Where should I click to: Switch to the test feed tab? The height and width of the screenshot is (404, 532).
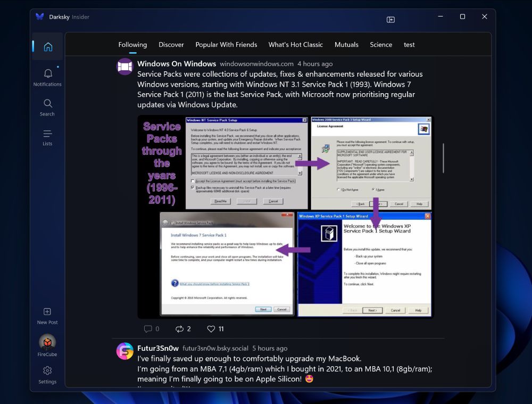(409, 45)
